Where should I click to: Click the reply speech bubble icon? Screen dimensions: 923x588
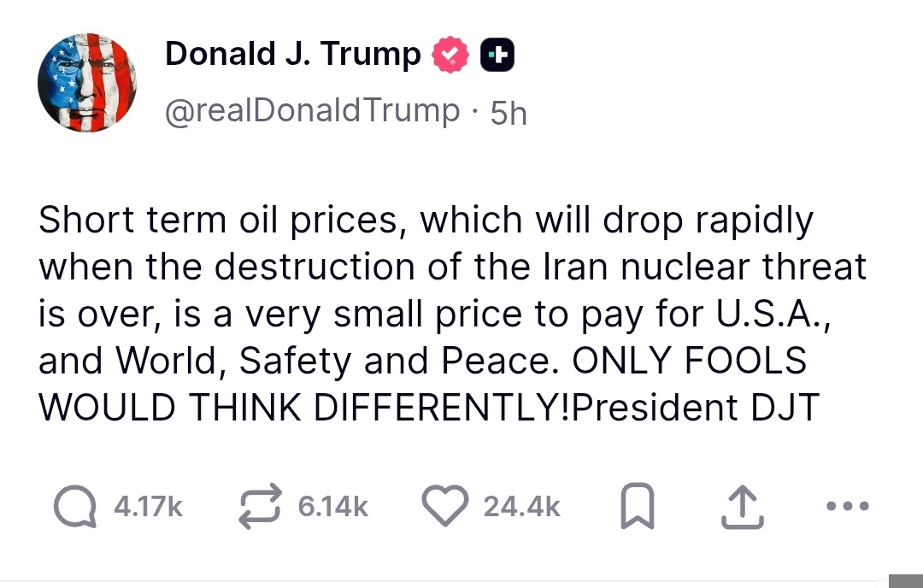pos(75,508)
